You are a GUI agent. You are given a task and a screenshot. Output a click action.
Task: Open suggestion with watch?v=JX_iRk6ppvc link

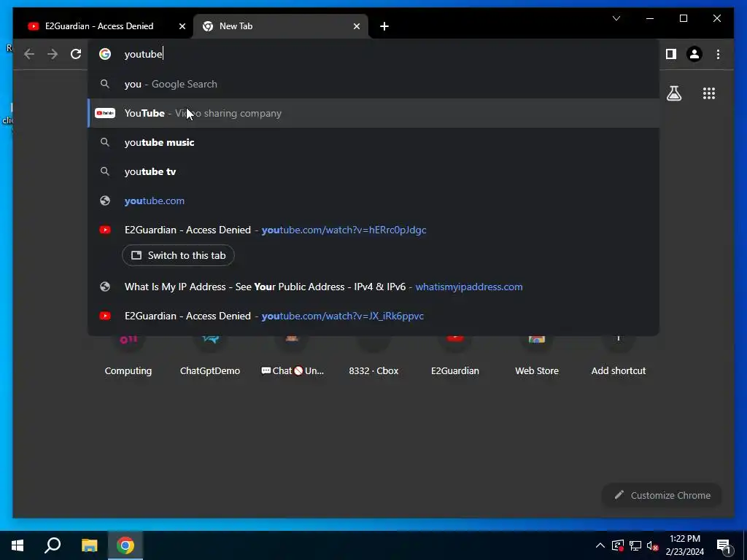pos(374,316)
